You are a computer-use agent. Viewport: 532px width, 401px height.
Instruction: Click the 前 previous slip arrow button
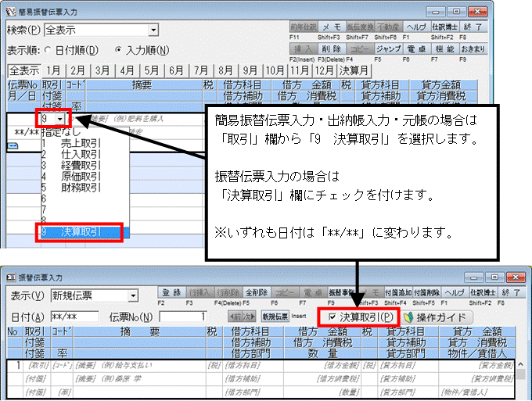click(235, 317)
